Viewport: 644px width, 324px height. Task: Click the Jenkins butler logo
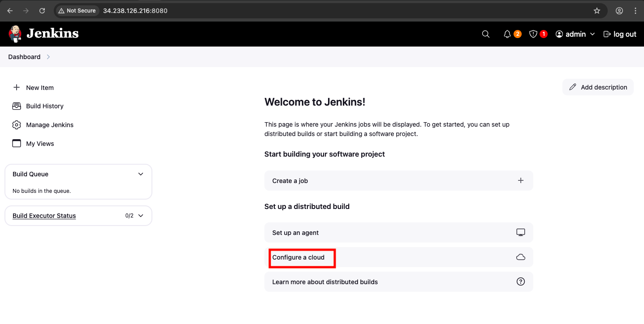[x=15, y=34]
